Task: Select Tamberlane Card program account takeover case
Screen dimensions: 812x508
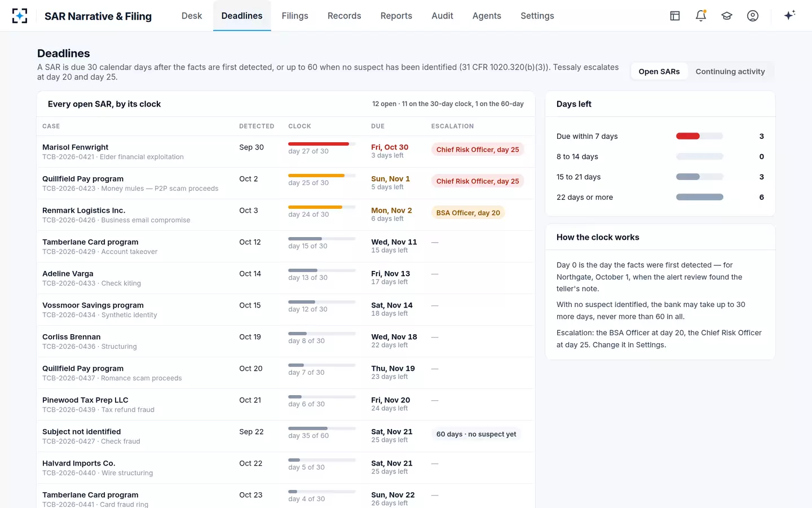Action: coord(286,247)
